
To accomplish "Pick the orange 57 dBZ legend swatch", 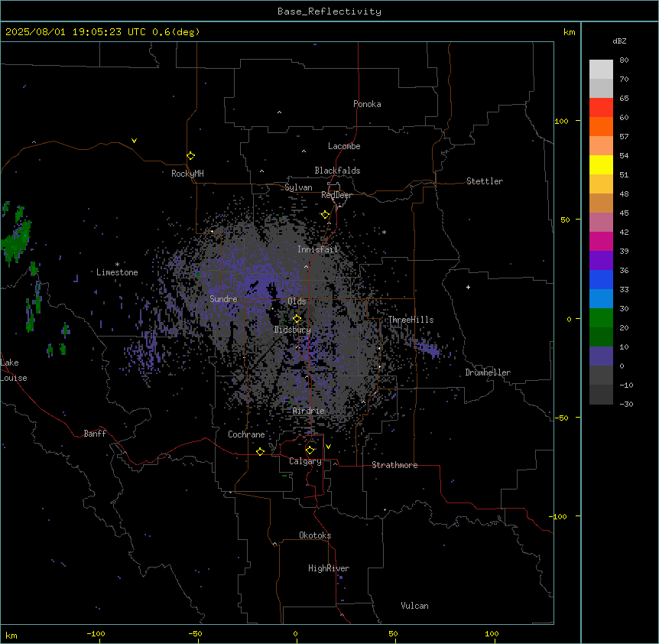I will [x=601, y=126].
